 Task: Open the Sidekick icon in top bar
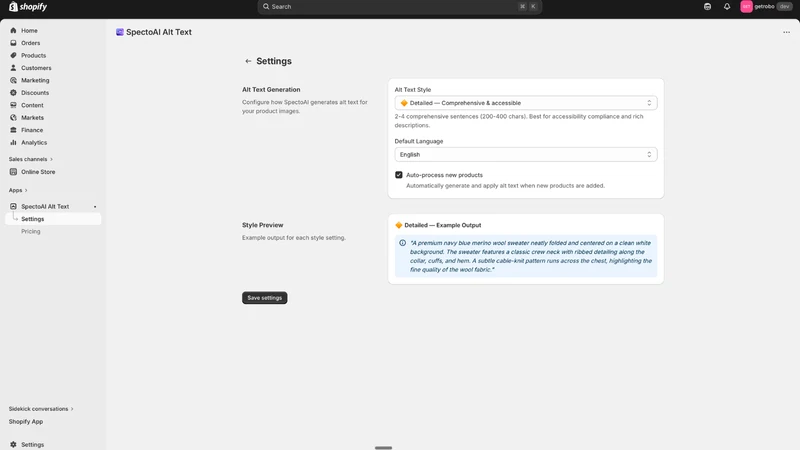pos(707,7)
